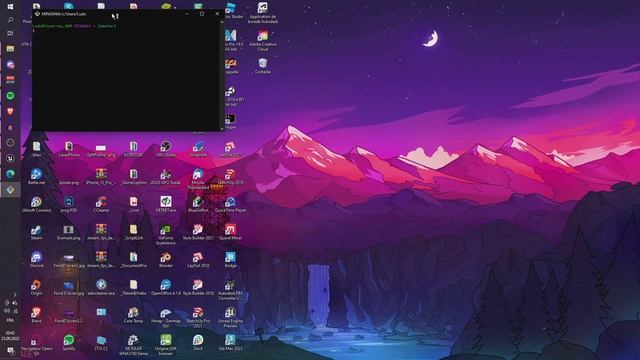Select the active Git Bash taskbar icon
This screenshot has height=360, width=640.
(x=10, y=190)
